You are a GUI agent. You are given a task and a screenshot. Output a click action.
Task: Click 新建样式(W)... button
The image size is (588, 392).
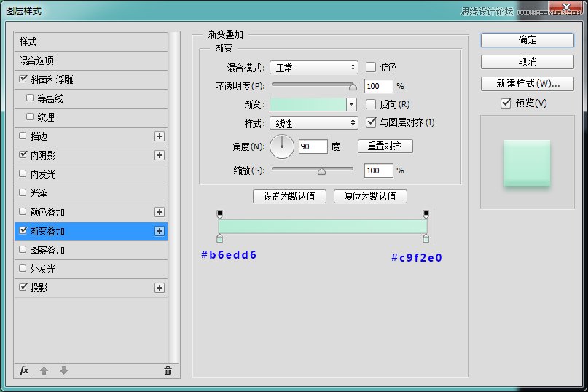pos(528,84)
